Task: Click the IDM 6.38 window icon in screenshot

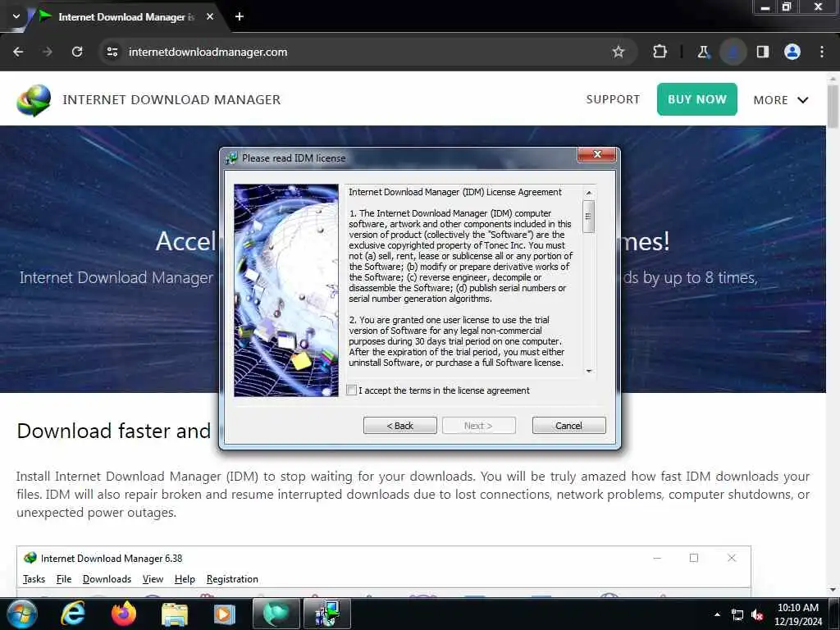Action: pyautogui.click(x=30, y=558)
